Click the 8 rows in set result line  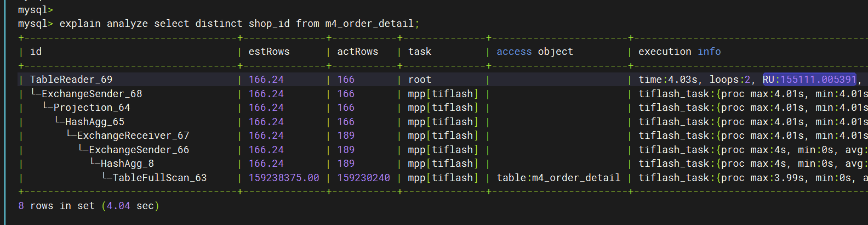coord(89,206)
